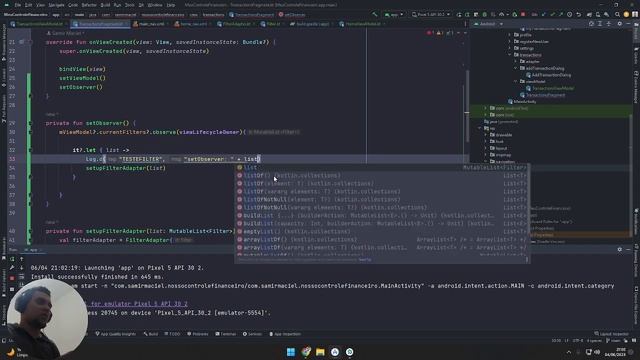Click the TransactionsFragment breadcrumb in the navigation bar
The width and height of the screenshot is (640, 360).
[x=251, y=15]
